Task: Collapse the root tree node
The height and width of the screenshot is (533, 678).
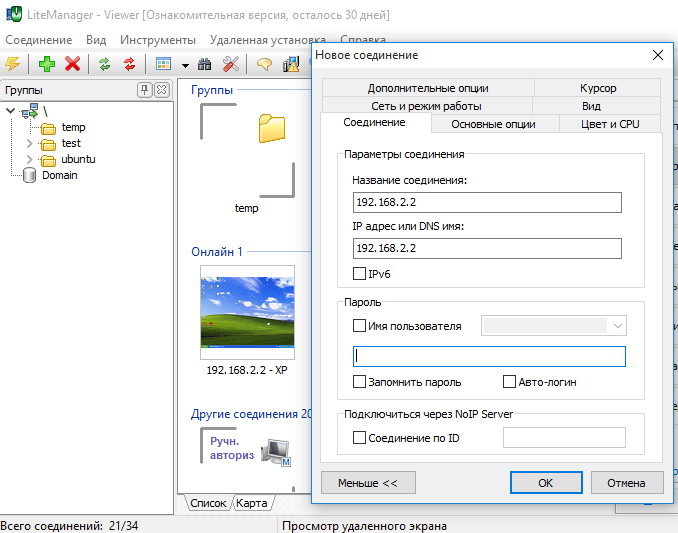Action: 11,111
